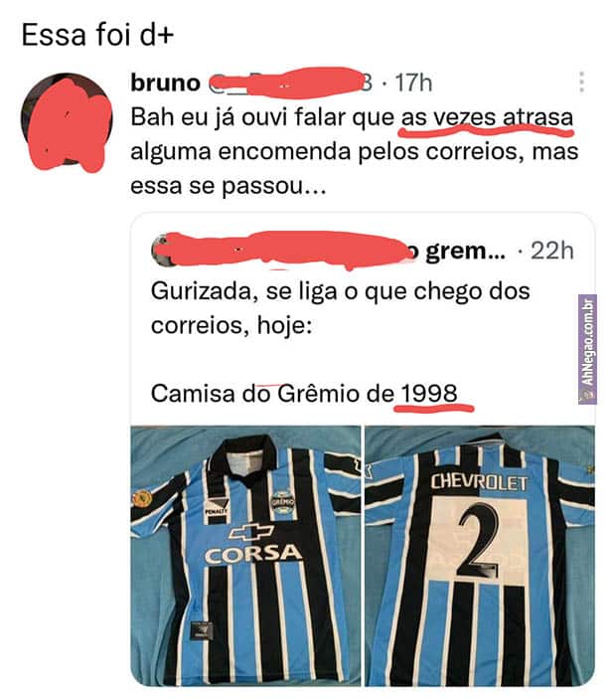Open the 22h quoted tweet timestamp
Viewport: 616px width, 699px height.
552,251
